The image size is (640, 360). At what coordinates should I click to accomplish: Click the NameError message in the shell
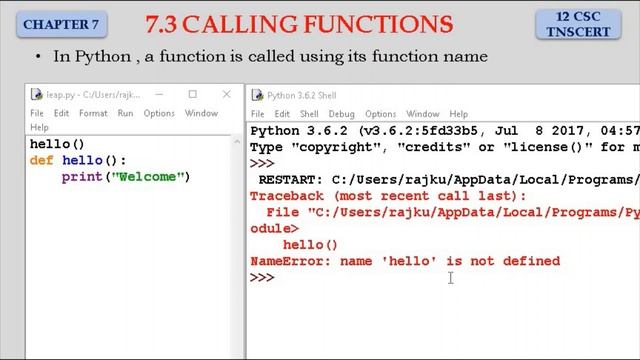pos(405,261)
